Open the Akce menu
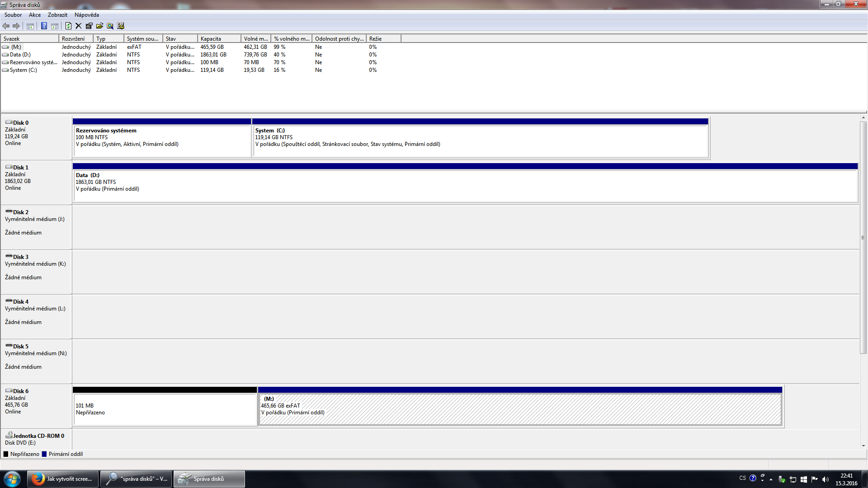Viewport: 868px width, 488px height. point(35,15)
